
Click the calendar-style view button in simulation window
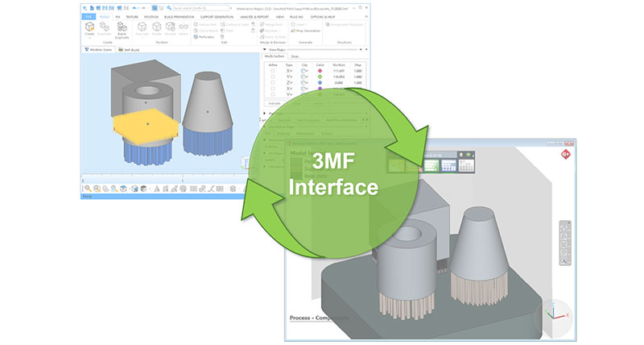pyautogui.click(x=466, y=166)
